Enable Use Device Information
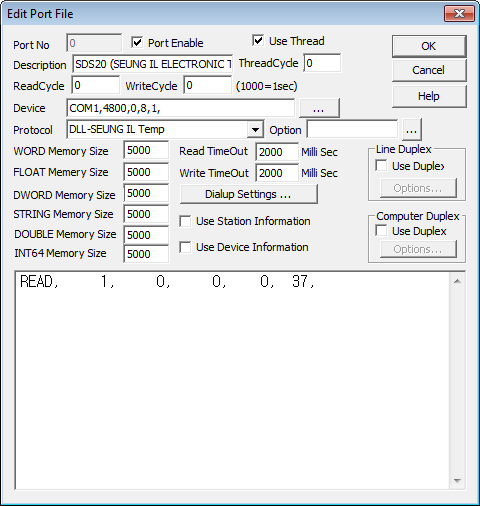480x506 pixels. 185,247
